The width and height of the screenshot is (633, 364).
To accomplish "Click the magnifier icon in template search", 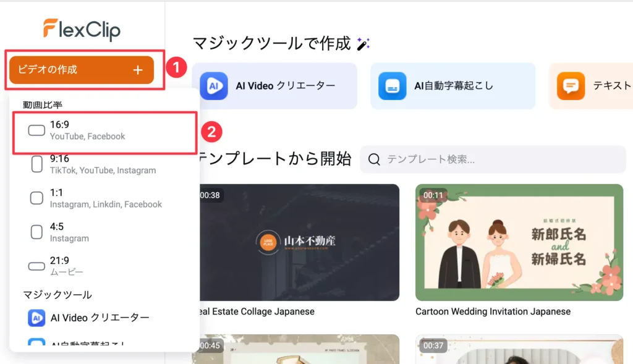I will pos(374,159).
